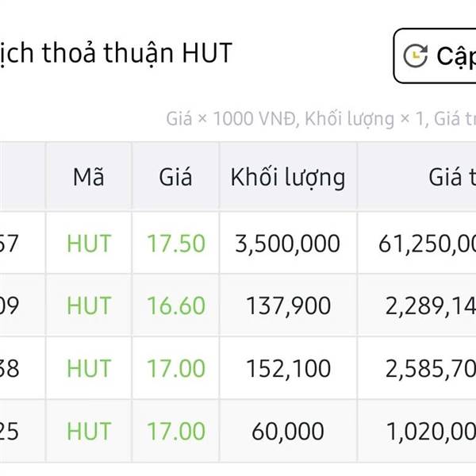The image size is (476, 476).
Task: Select the 16.60 price cell
Action: (175, 305)
